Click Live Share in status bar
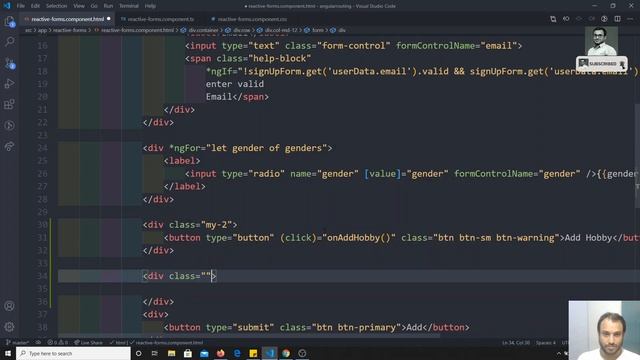The width and height of the screenshot is (640, 360). tap(89, 343)
